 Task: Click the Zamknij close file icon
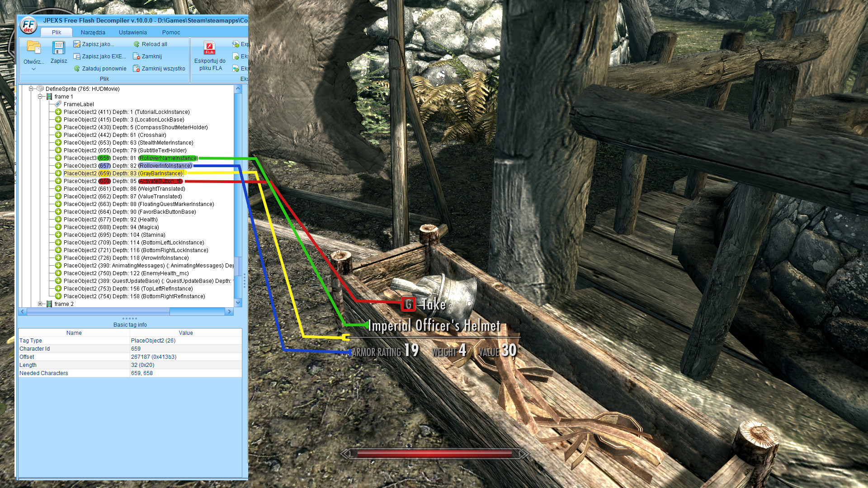pos(137,56)
